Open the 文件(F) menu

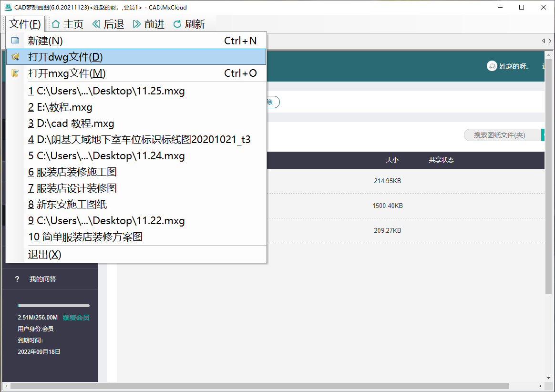point(25,24)
